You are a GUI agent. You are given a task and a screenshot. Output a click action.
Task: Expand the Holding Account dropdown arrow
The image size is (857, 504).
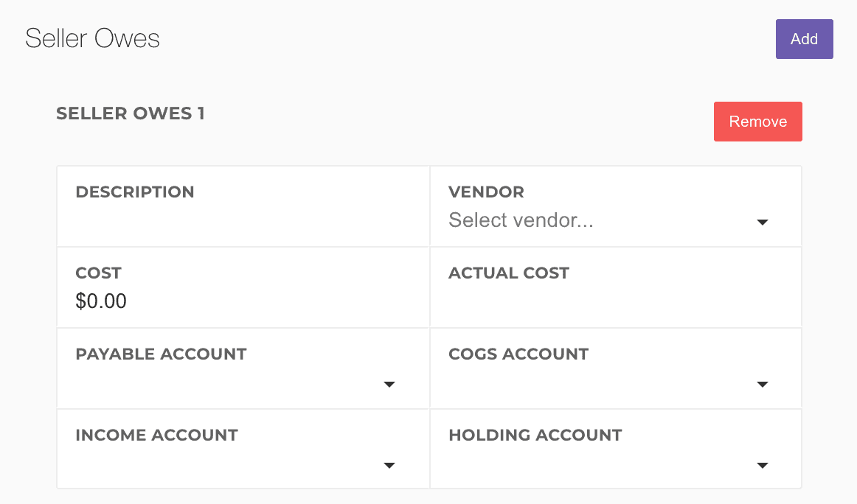(x=763, y=465)
